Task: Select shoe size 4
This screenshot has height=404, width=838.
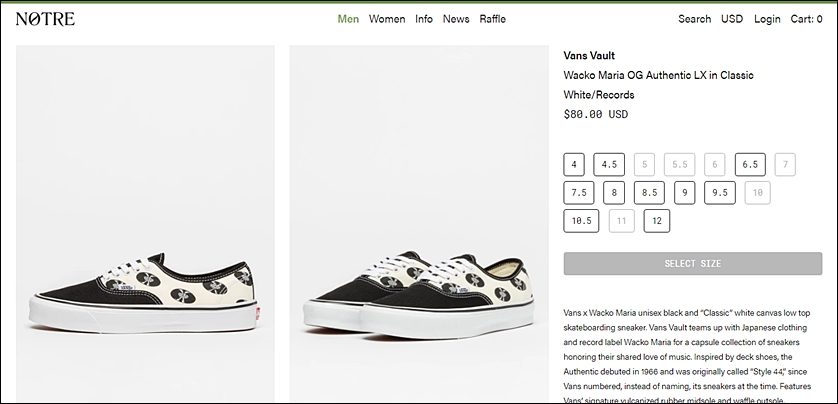Action: click(x=574, y=165)
